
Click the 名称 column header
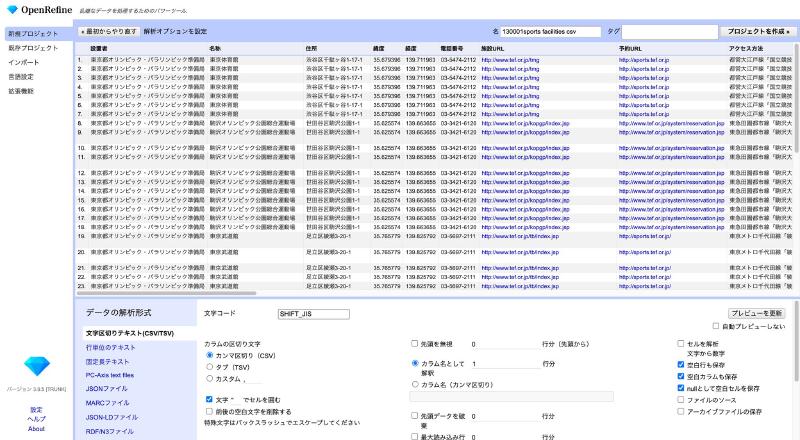(215, 48)
